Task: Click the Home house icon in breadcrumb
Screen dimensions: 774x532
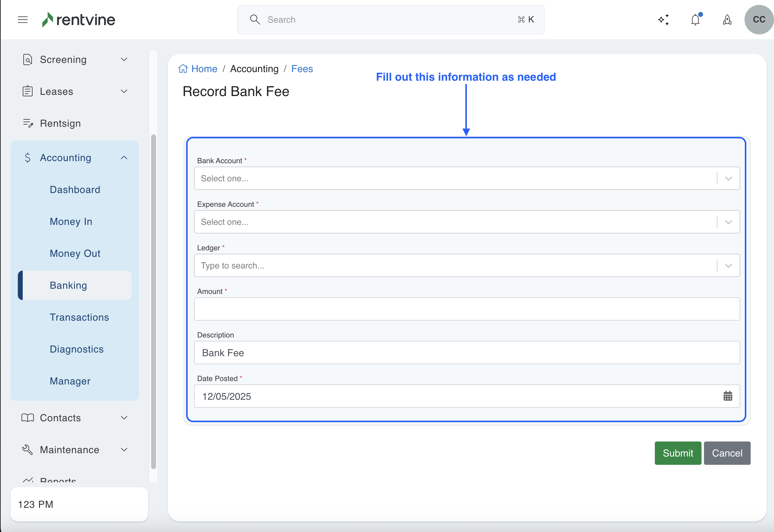Action: 183,69
